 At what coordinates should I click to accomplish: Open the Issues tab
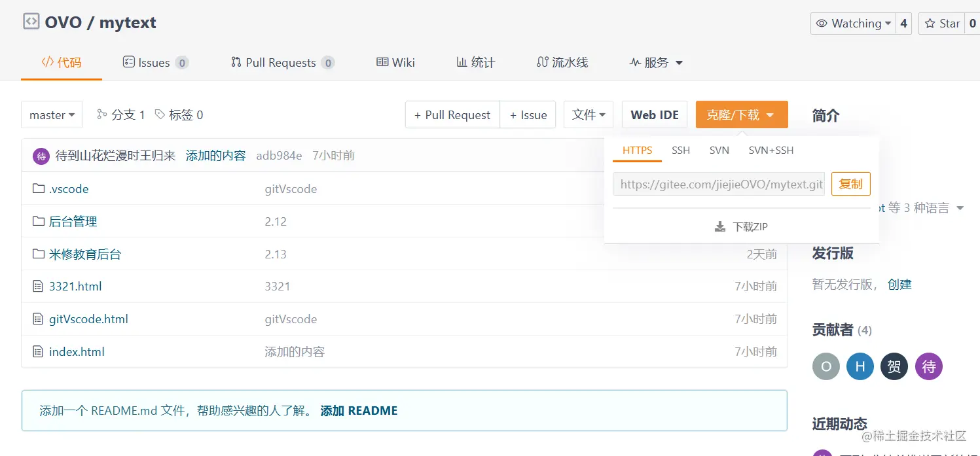[156, 63]
